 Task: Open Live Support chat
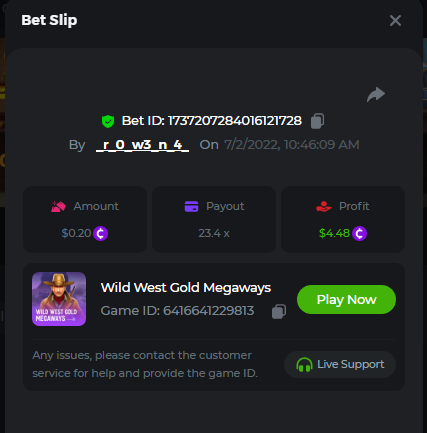pos(340,364)
